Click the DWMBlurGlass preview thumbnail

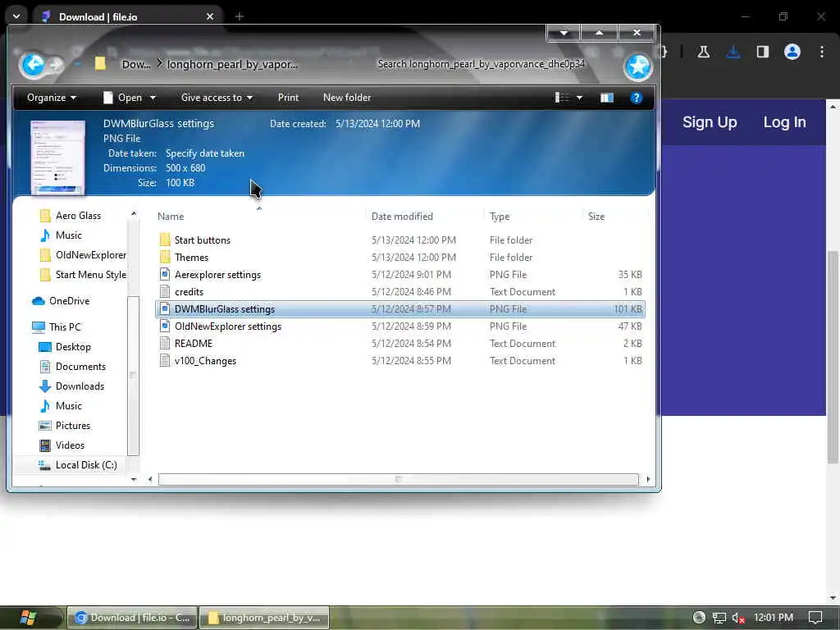57,157
